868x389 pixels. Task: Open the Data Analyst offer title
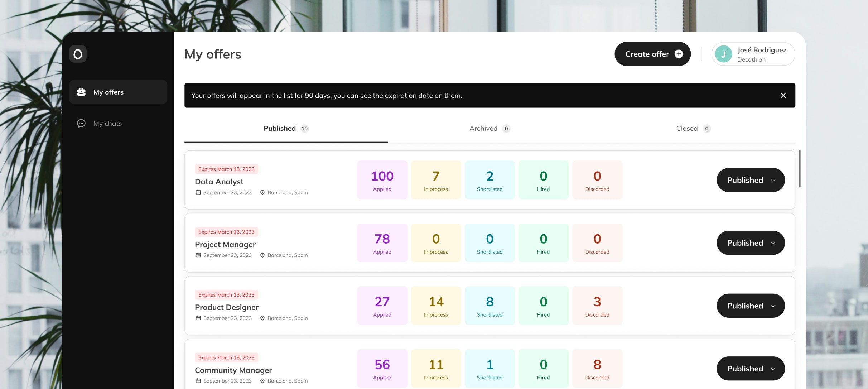(x=219, y=182)
